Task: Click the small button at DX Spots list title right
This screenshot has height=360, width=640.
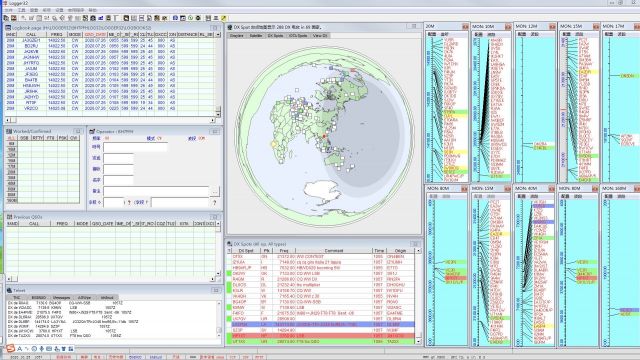Action: [x=415, y=244]
